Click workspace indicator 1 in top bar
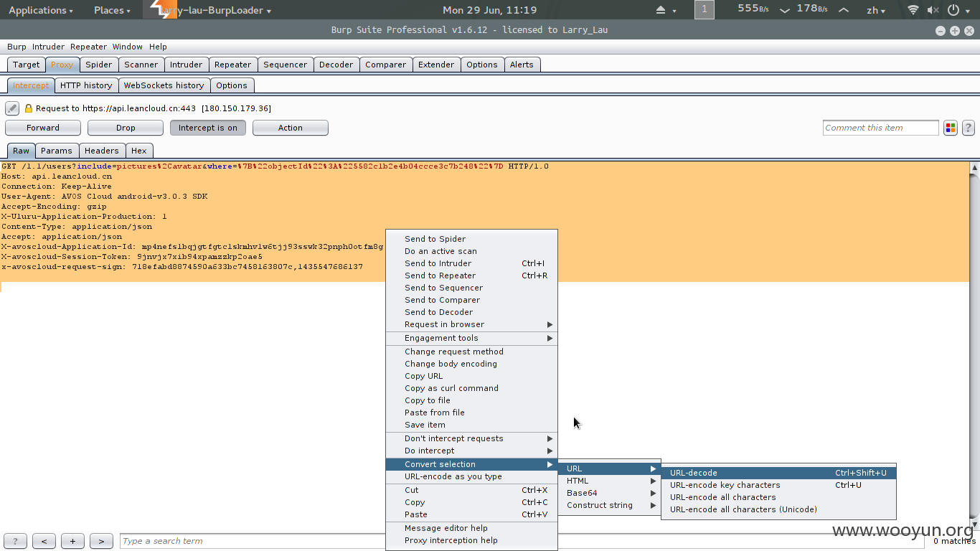Image resolution: width=980 pixels, height=551 pixels. coord(705,9)
